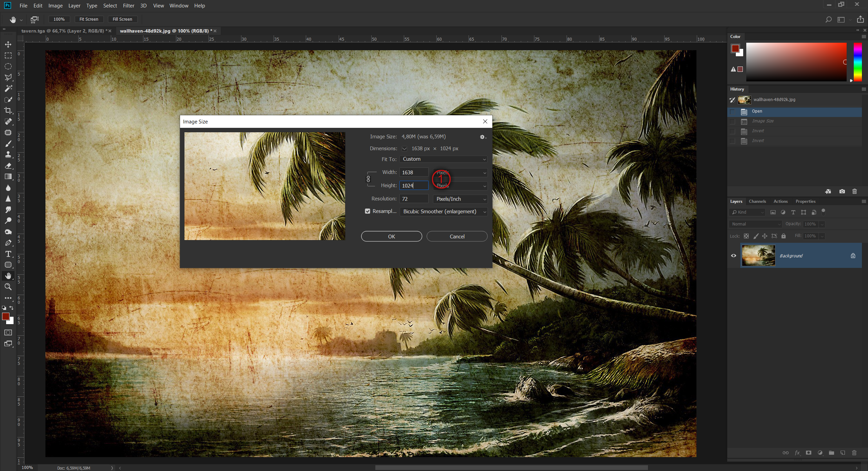The height and width of the screenshot is (471, 868).
Task: Click the rainbow hue slider strip
Action: tap(857, 62)
